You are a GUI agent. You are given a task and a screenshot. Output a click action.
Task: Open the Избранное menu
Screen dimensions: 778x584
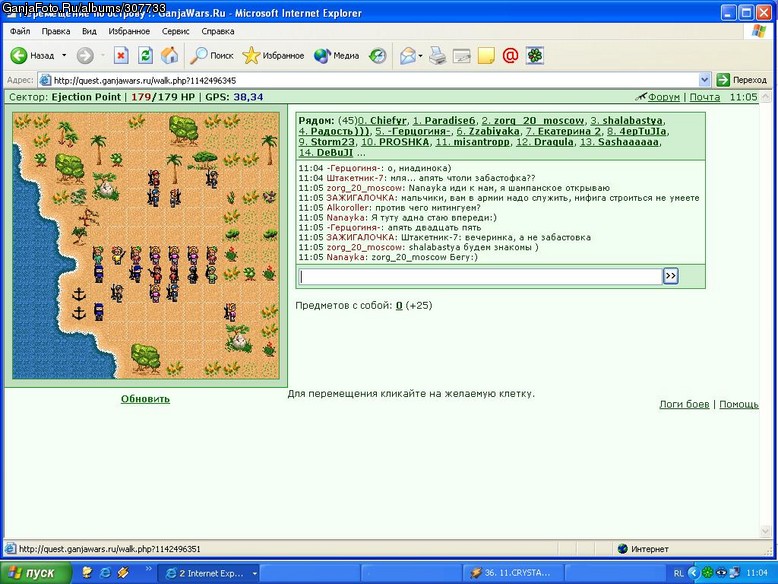[x=129, y=31]
